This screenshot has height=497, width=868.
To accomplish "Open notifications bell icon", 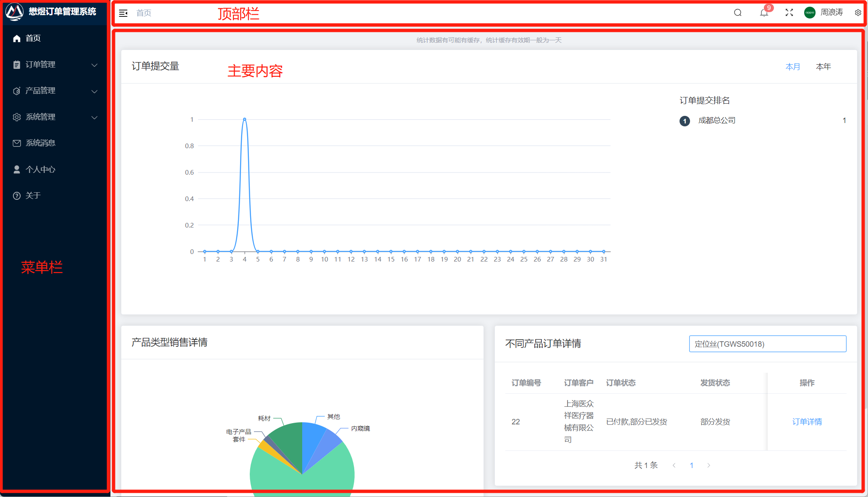I will [763, 13].
